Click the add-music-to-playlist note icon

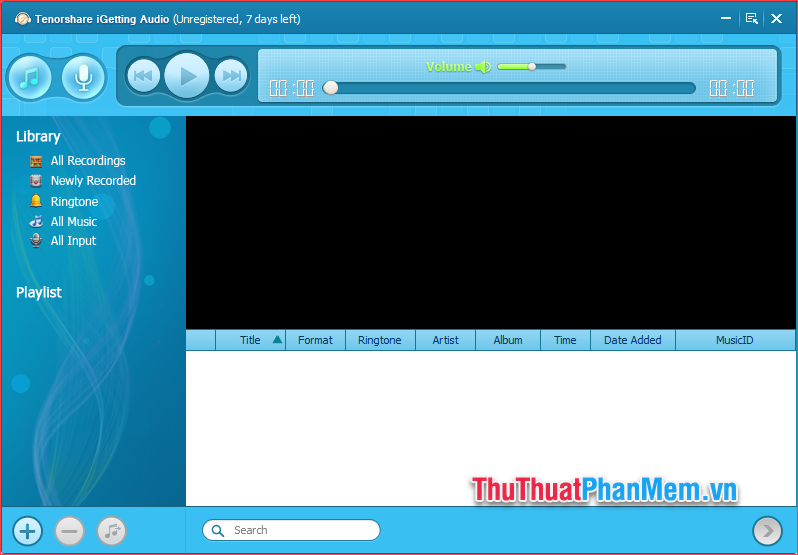click(111, 531)
